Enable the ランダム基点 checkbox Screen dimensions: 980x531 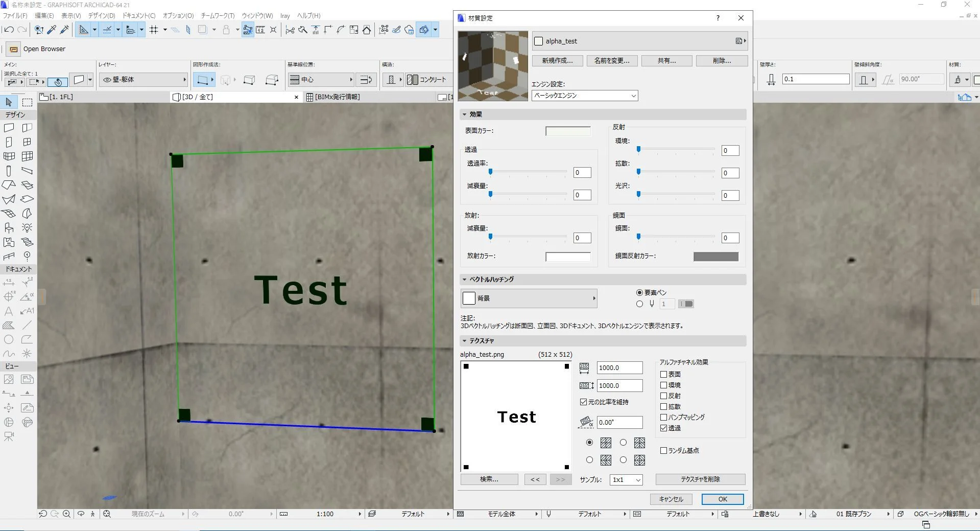point(664,450)
